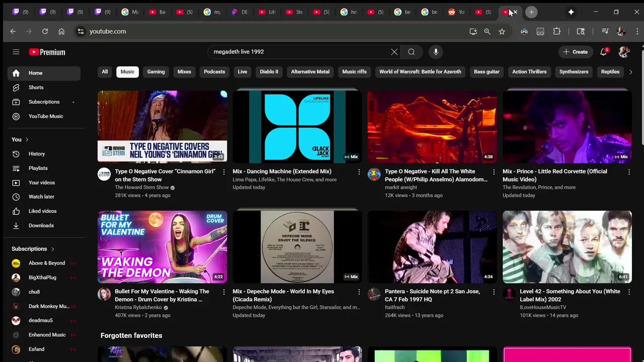Expand the You section chevron
Screen dimensions: 644x362
[27, 139]
